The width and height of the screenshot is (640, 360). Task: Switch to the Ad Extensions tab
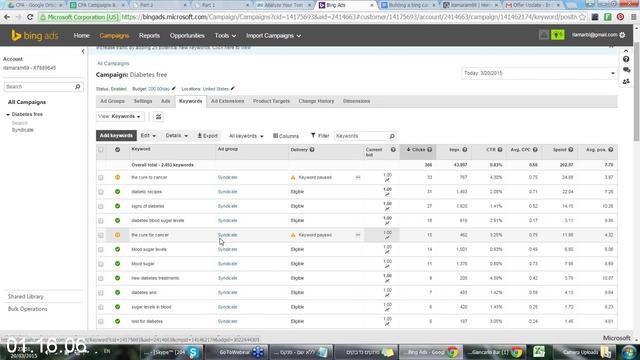tap(227, 101)
